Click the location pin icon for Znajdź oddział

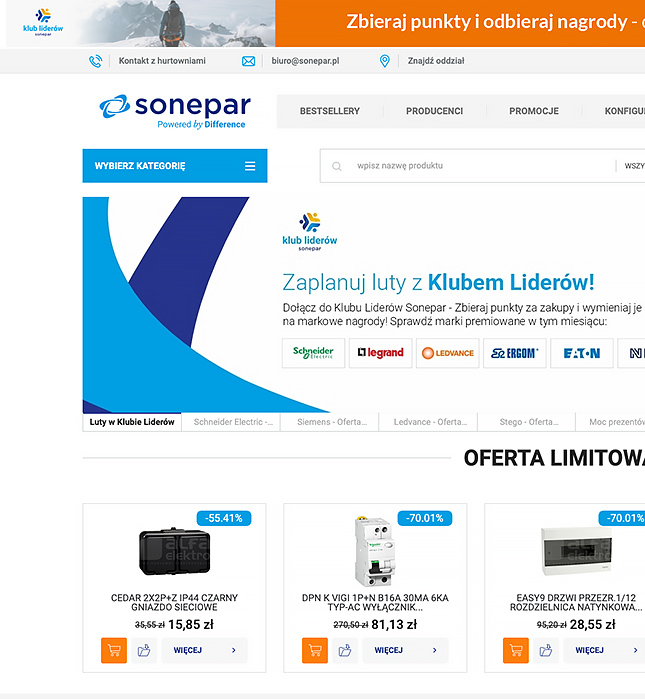[x=384, y=61]
